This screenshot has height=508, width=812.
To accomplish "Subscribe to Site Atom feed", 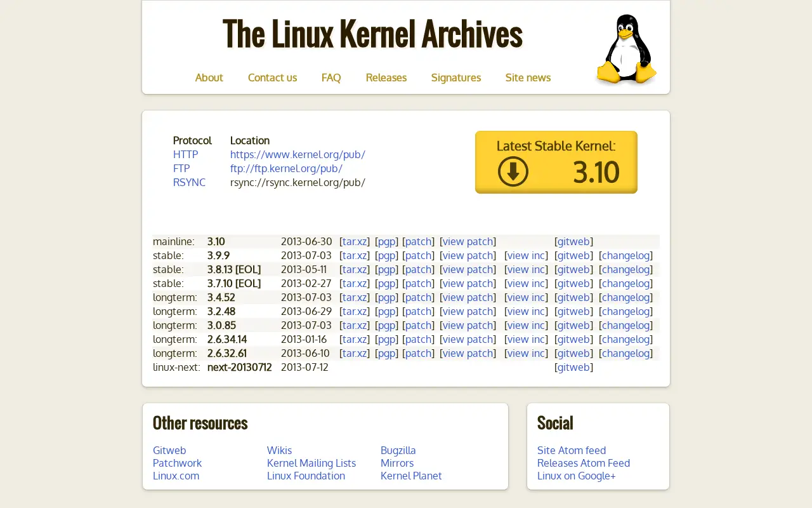I will click(572, 450).
